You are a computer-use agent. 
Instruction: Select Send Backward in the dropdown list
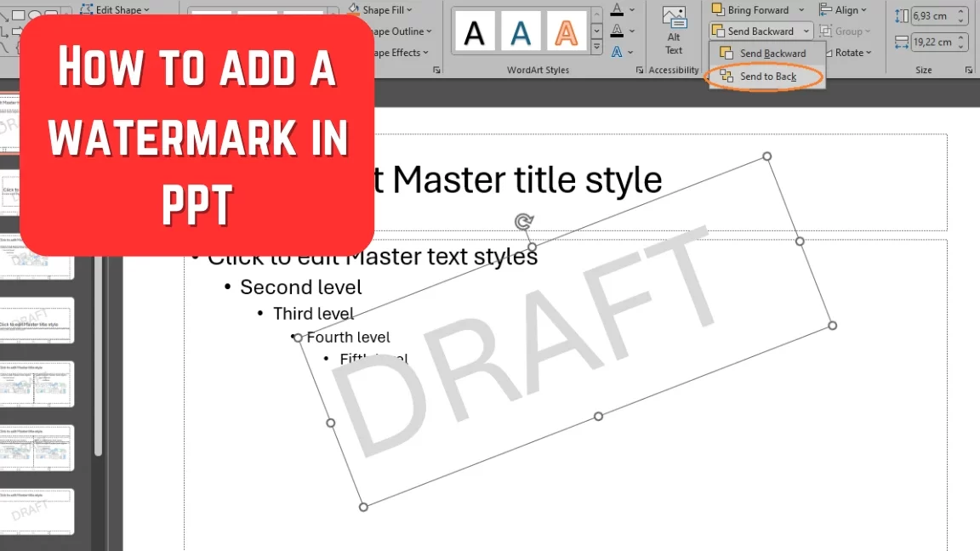pos(772,54)
